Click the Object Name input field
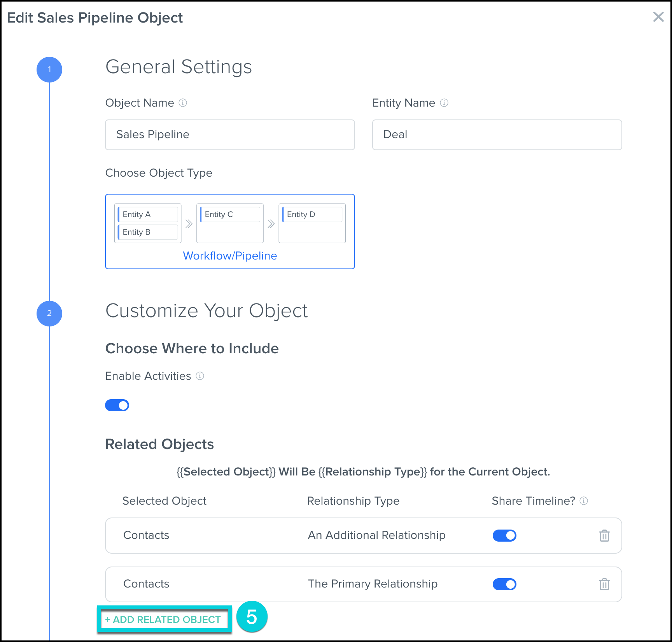The image size is (672, 642). click(230, 135)
